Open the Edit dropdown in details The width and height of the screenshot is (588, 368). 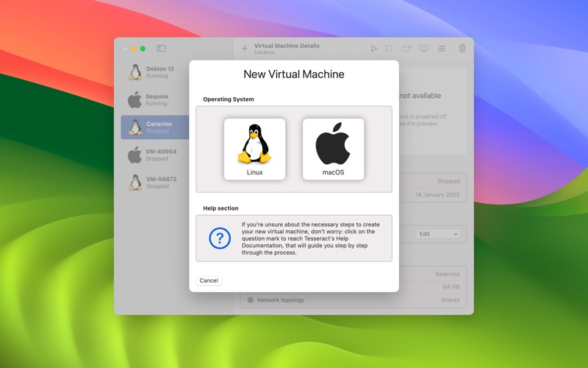[x=438, y=234]
